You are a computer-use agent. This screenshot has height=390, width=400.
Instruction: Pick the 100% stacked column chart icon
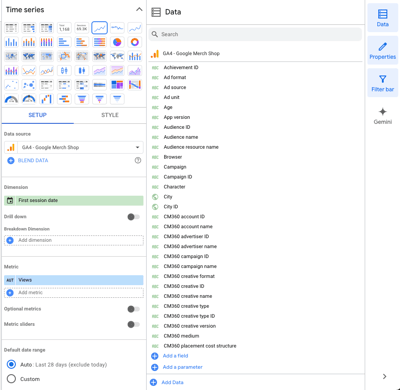pyautogui.click(x=47, y=42)
